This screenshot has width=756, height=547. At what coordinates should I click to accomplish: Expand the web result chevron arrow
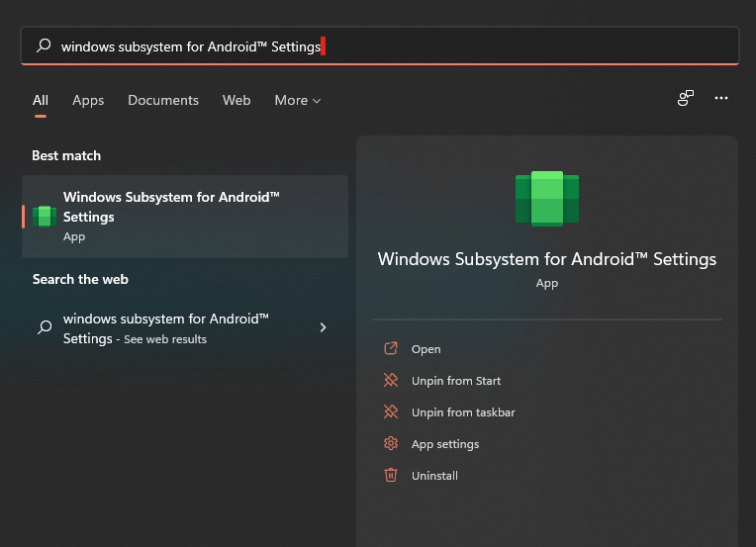click(x=323, y=327)
